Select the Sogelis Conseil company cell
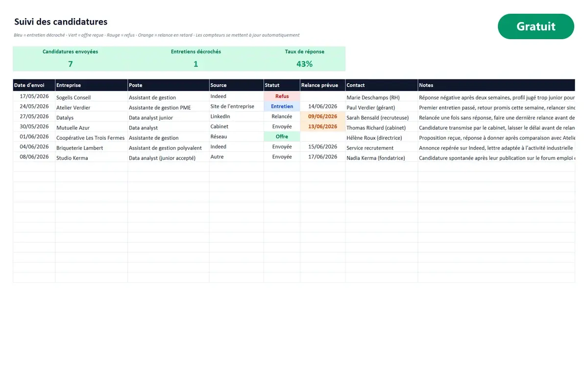The image size is (588, 392). click(92, 97)
